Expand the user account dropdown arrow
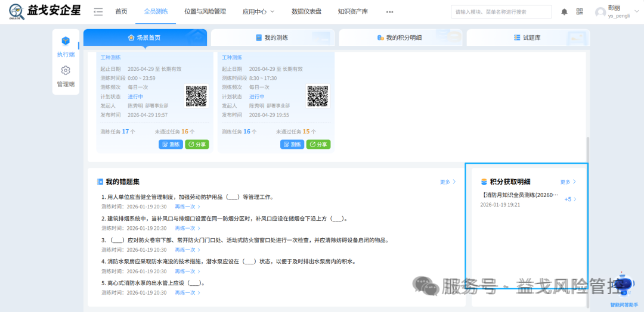 coord(637,11)
